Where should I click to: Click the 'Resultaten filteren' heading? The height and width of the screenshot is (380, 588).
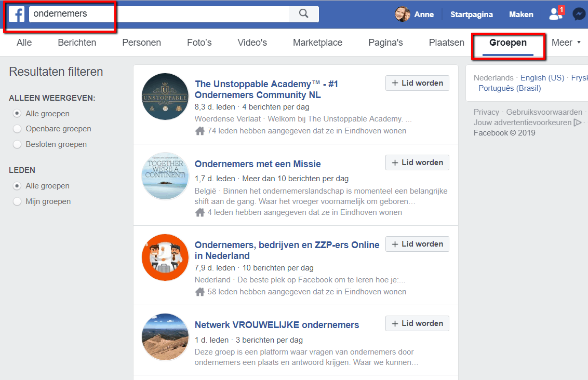(56, 72)
